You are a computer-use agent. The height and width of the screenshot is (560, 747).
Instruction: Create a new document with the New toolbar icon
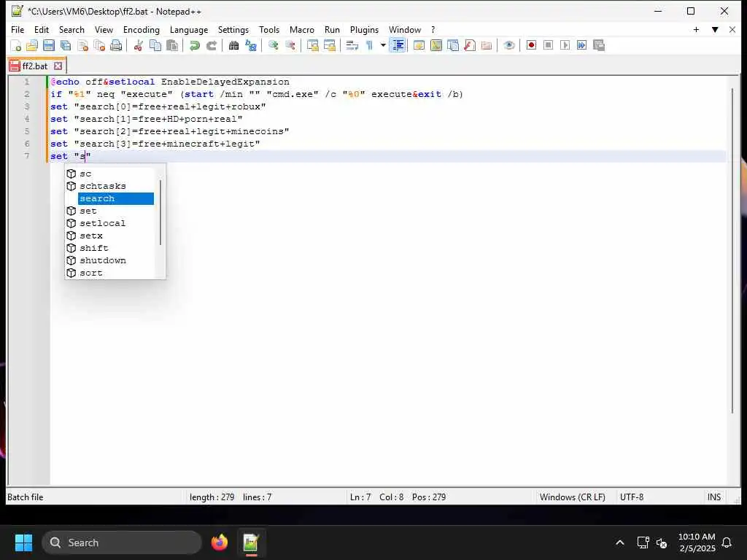pyautogui.click(x=16, y=46)
